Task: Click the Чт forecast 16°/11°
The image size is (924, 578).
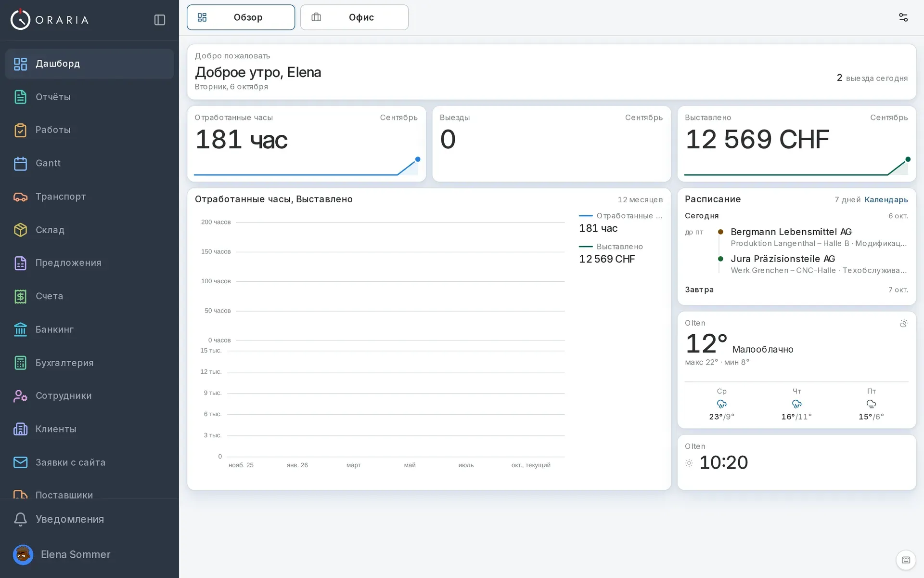Action: pos(796,404)
